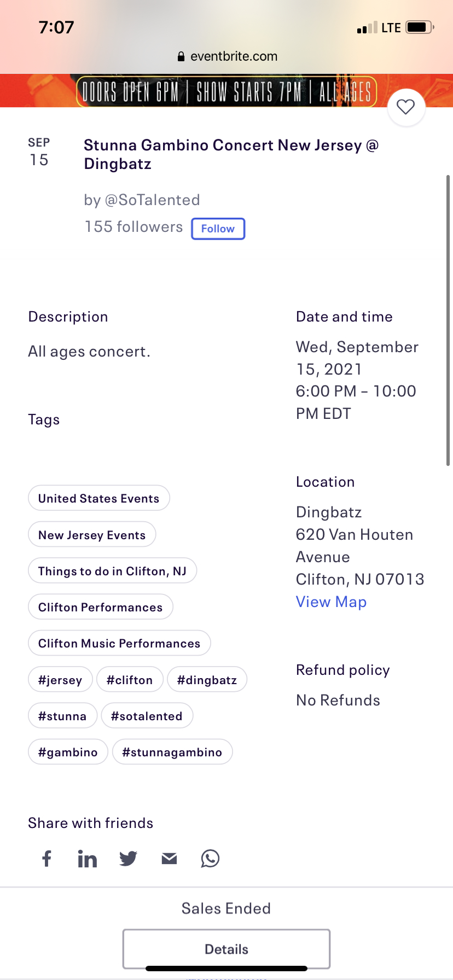Image resolution: width=453 pixels, height=980 pixels.
Task: Toggle the event favorite heart off
Action: point(405,107)
